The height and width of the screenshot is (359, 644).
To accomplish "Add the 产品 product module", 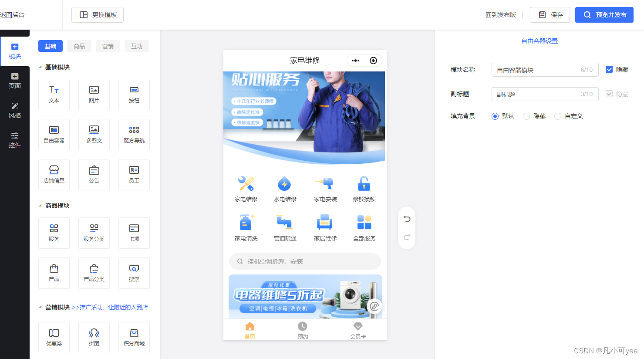I will pos(54,273).
